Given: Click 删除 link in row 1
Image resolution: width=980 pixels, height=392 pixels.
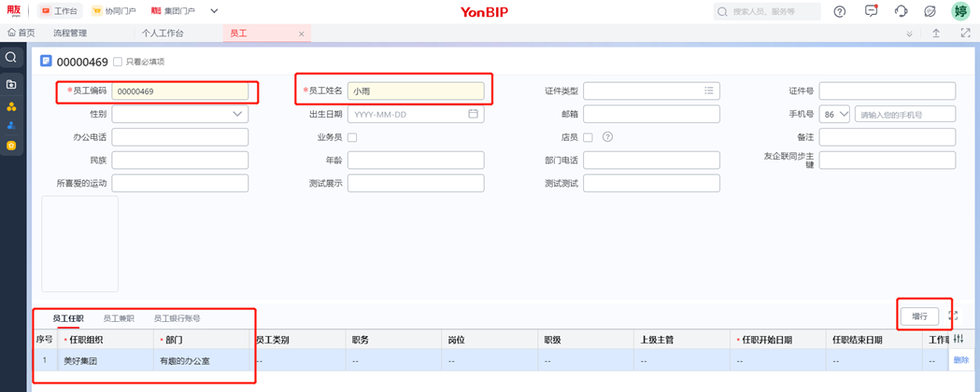Looking at the screenshot, I should tap(961, 360).
